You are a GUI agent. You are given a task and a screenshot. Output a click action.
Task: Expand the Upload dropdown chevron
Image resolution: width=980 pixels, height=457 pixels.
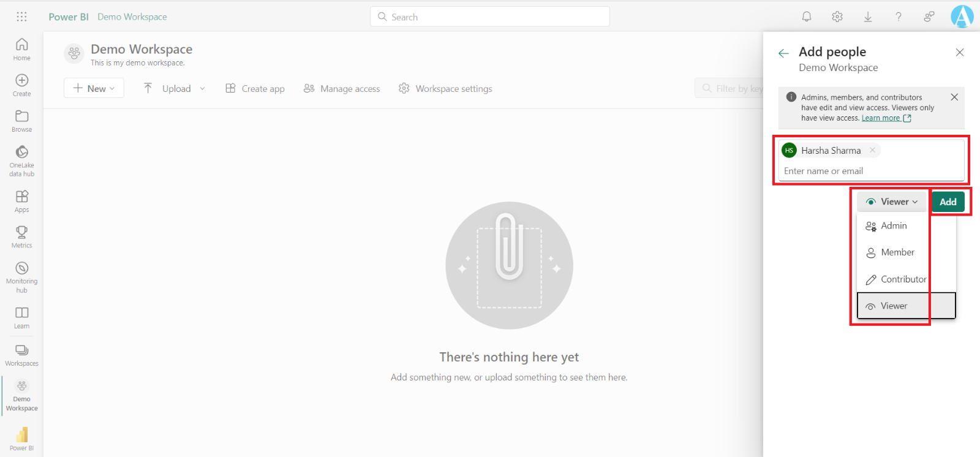203,89
